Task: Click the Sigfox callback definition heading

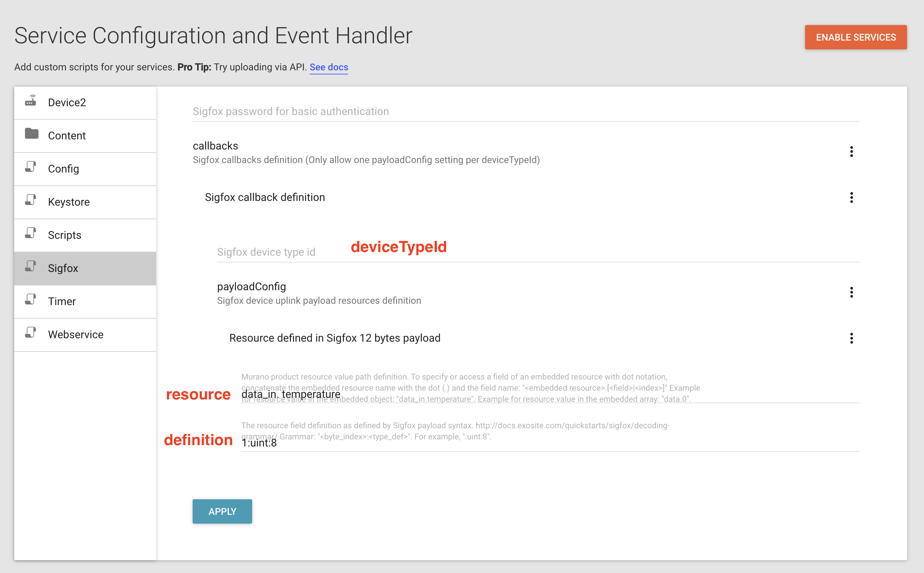Action: coord(265,198)
